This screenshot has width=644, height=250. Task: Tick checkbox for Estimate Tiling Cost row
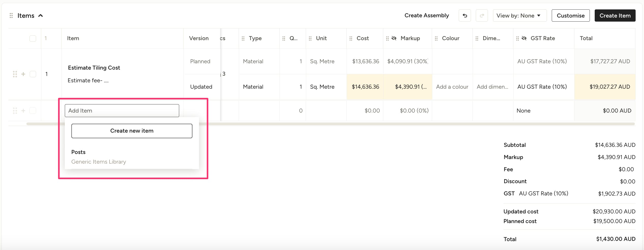tap(33, 74)
